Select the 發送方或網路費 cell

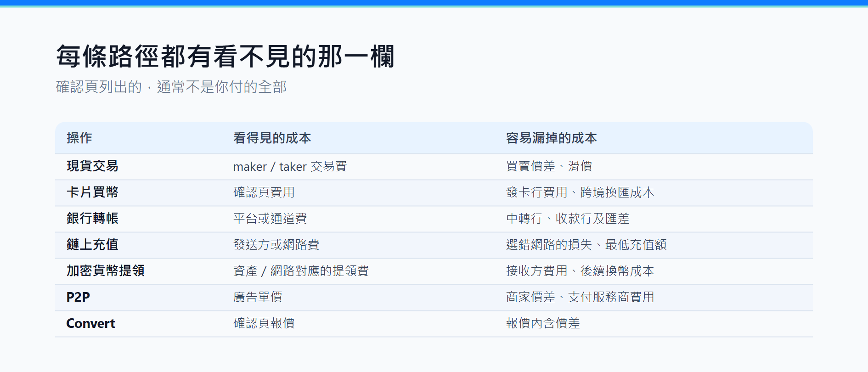coord(276,245)
